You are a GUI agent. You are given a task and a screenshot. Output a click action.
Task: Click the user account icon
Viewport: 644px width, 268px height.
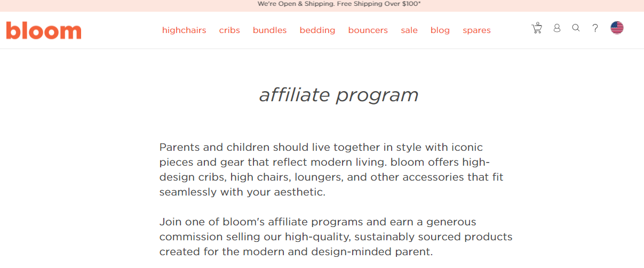tap(557, 28)
